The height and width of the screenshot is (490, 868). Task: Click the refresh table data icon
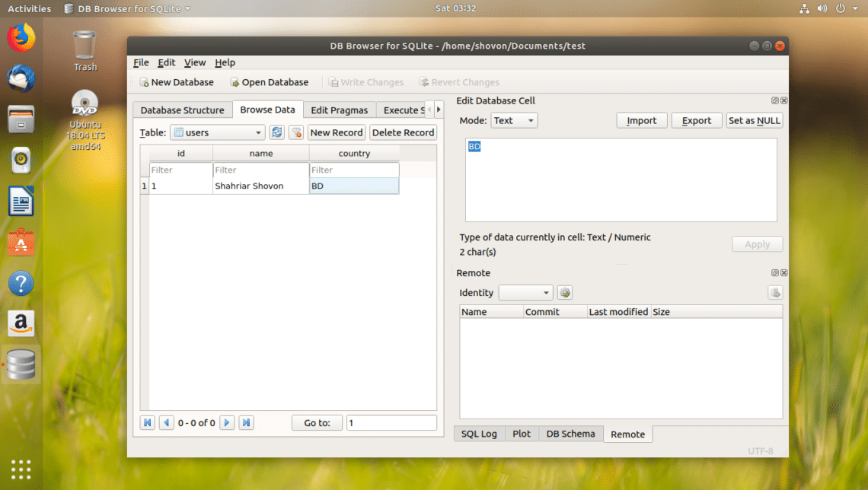click(276, 132)
